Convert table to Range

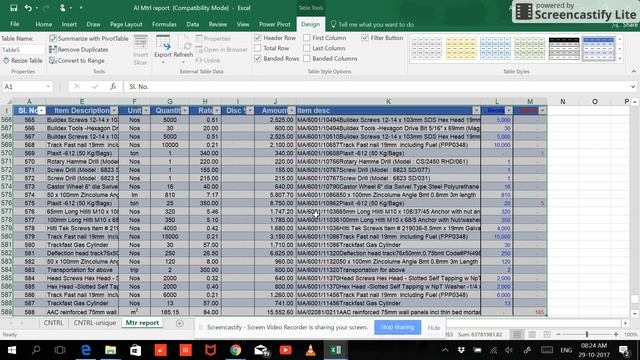click(77, 60)
